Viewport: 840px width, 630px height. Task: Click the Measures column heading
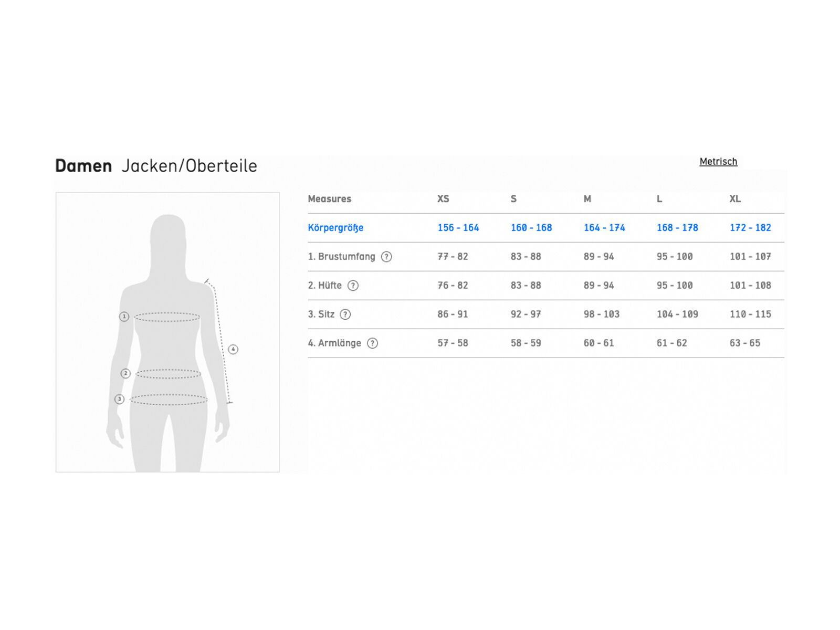click(329, 199)
